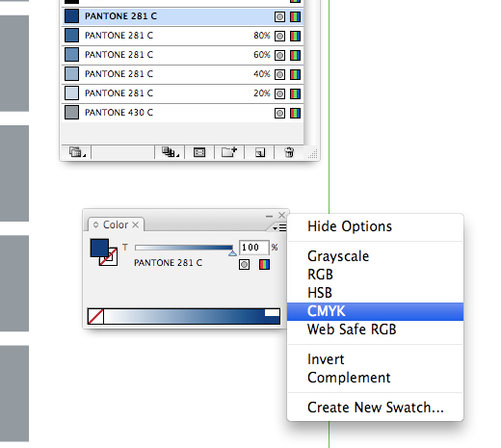Open the Color panel flyout menu
This screenshot has height=448, width=501.
(x=279, y=228)
